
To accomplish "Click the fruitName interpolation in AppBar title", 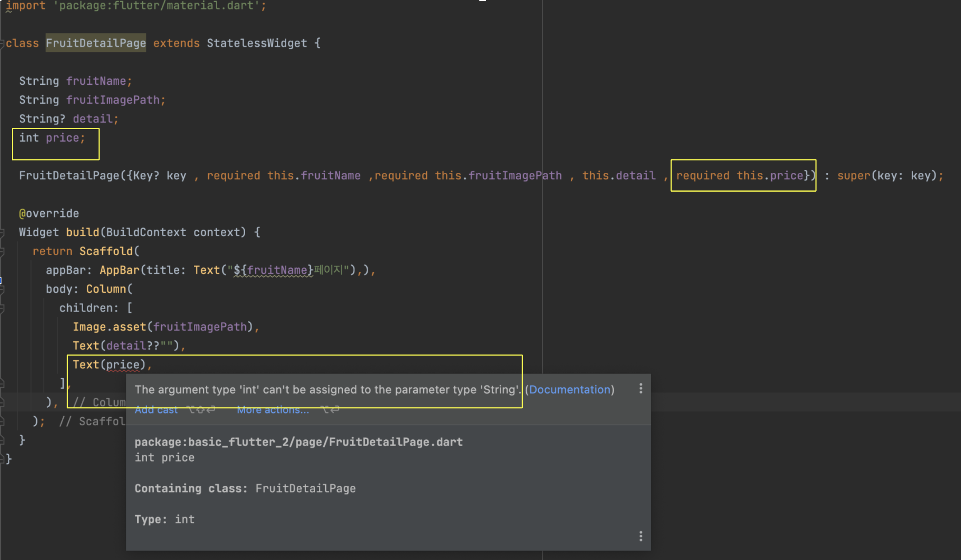I will coord(277,270).
